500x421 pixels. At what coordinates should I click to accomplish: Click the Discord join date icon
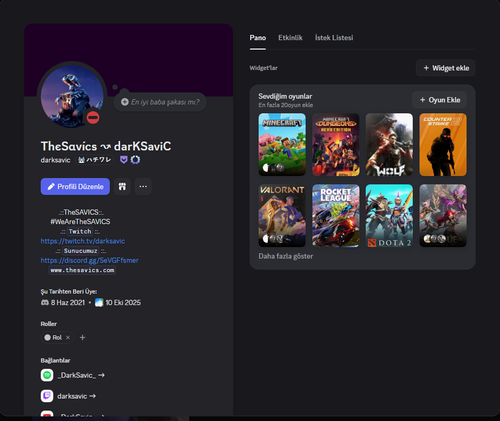[x=45, y=303]
